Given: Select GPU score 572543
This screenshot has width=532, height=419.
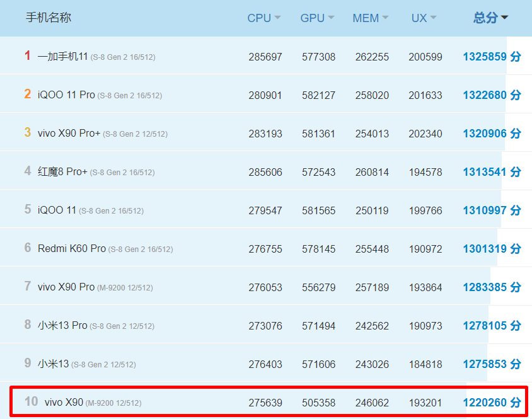Looking at the screenshot, I should pos(318,172).
